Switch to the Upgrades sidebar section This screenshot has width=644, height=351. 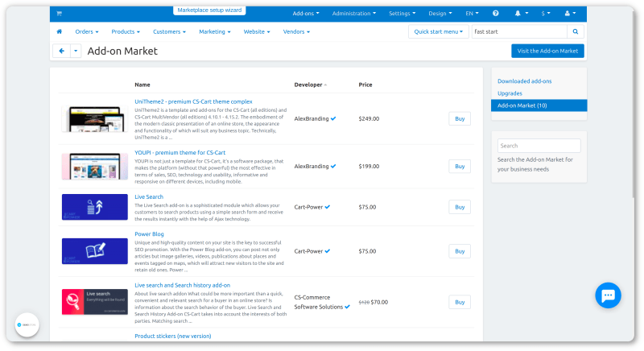coord(510,93)
